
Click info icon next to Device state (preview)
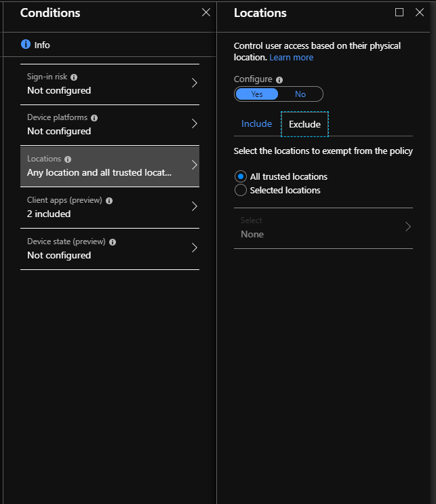pyautogui.click(x=113, y=242)
